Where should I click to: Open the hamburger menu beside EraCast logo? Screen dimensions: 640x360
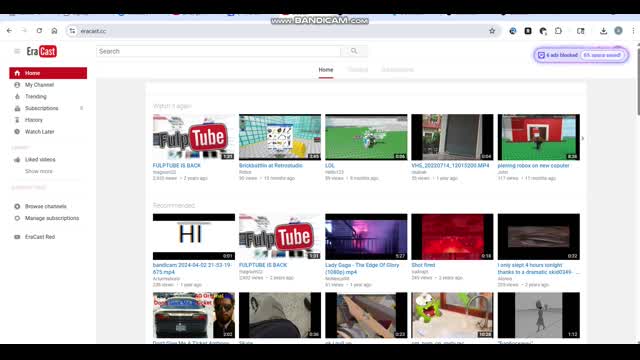(17, 51)
